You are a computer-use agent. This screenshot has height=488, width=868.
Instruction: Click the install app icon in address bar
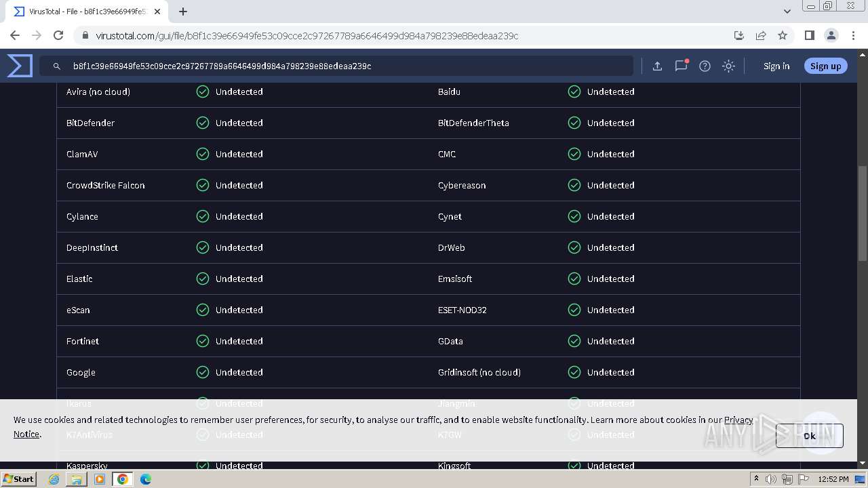pyautogui.click(x=739, y=35)
